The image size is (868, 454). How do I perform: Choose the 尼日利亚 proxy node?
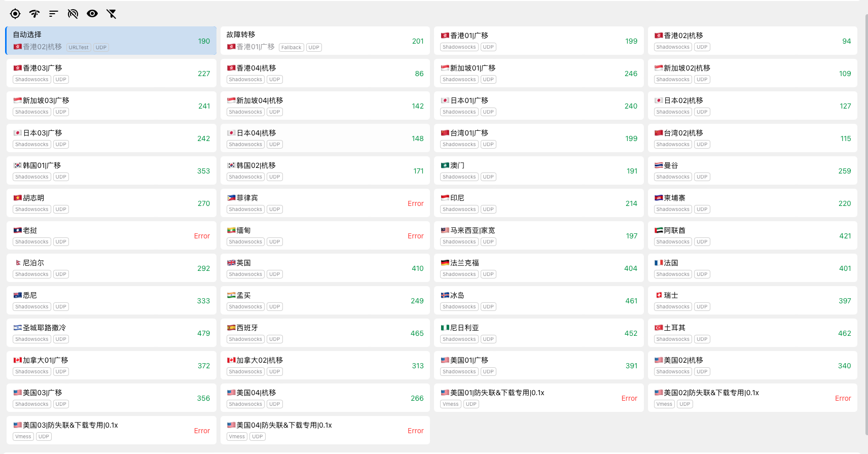point(538,333)
